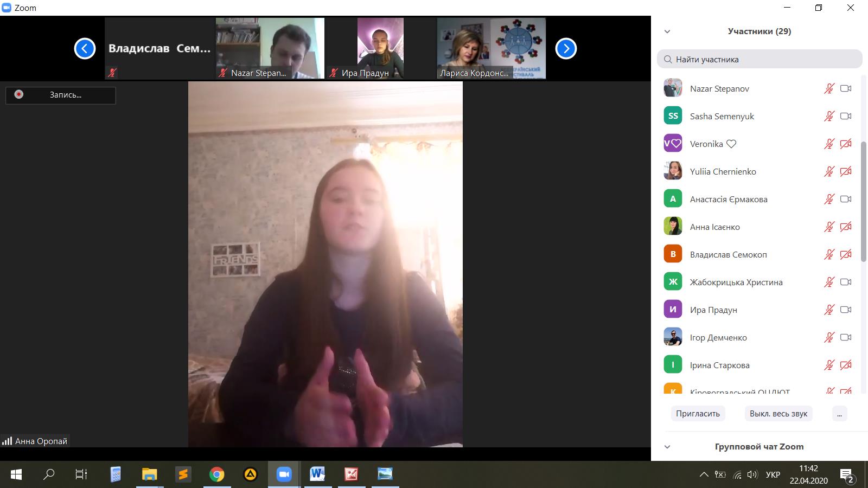Image resolution: width=868 pixels, height=488 pixels.
Task: Open the Windows notification center
Action: 847,475
